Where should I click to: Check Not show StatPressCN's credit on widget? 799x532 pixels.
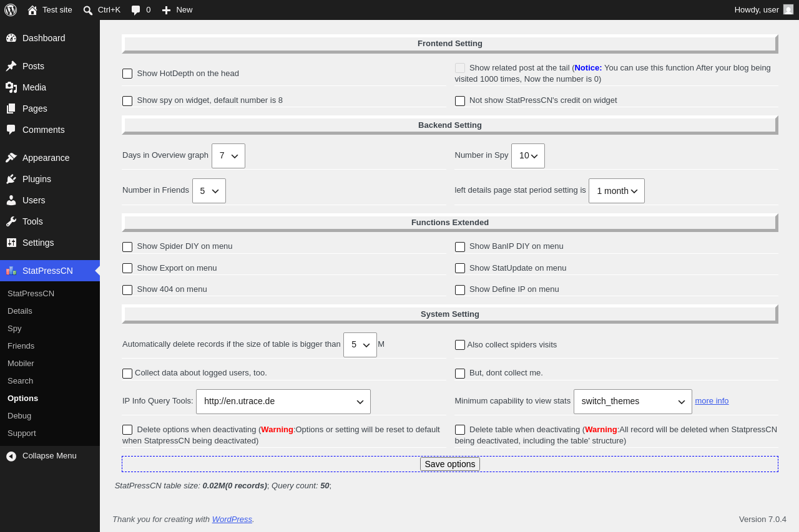point(460,101)
